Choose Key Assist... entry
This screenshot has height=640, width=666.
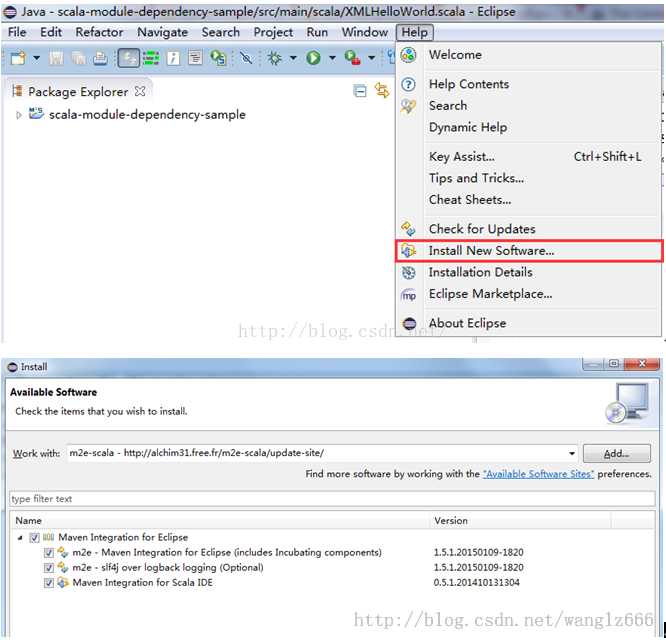click(529, 157)
